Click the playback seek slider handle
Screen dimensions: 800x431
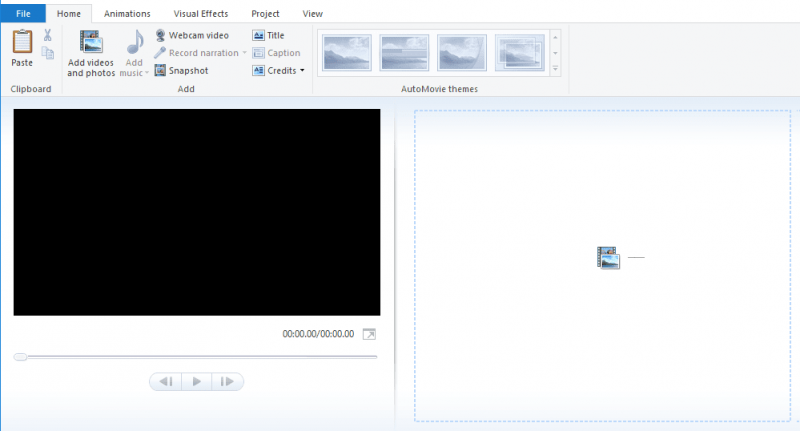click(x=20, y=357)
